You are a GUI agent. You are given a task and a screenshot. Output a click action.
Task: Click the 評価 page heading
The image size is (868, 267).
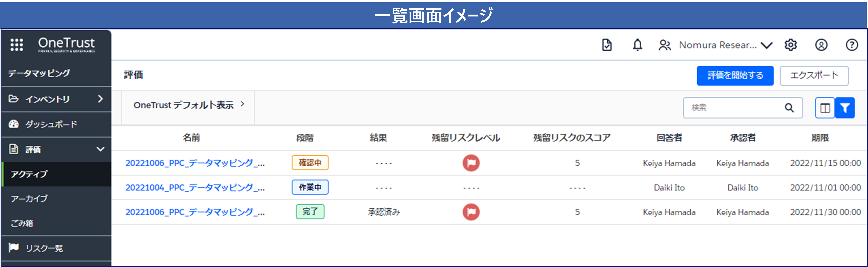point(133,75)
